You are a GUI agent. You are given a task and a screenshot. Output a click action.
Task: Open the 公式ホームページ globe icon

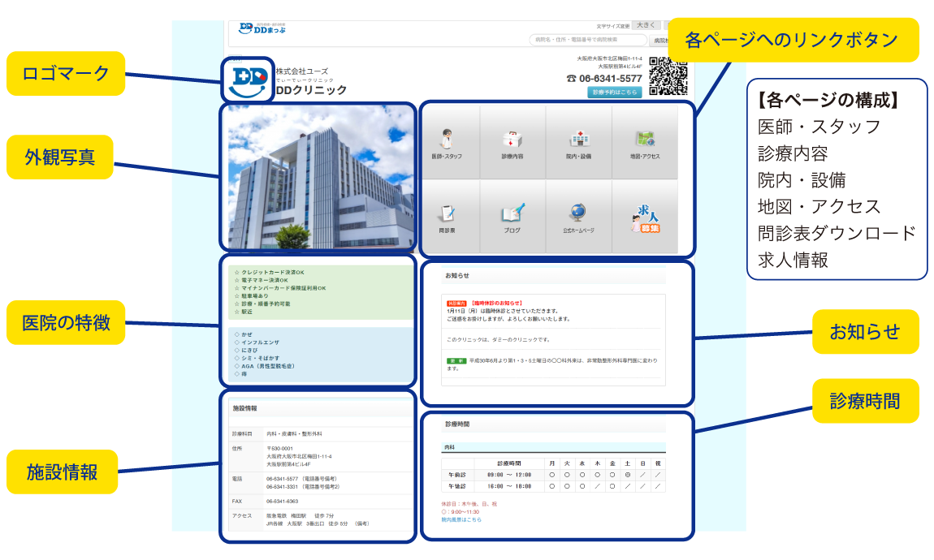[x=578, y=214]
